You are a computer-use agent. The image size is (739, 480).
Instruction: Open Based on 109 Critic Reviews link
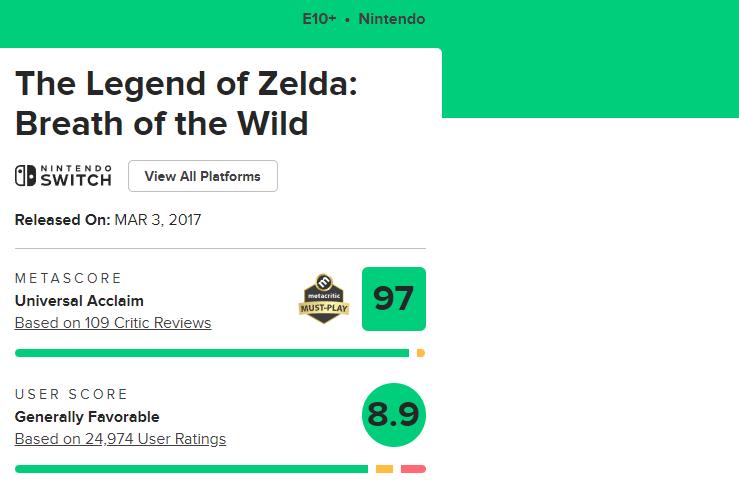click(x=113, y=323)
